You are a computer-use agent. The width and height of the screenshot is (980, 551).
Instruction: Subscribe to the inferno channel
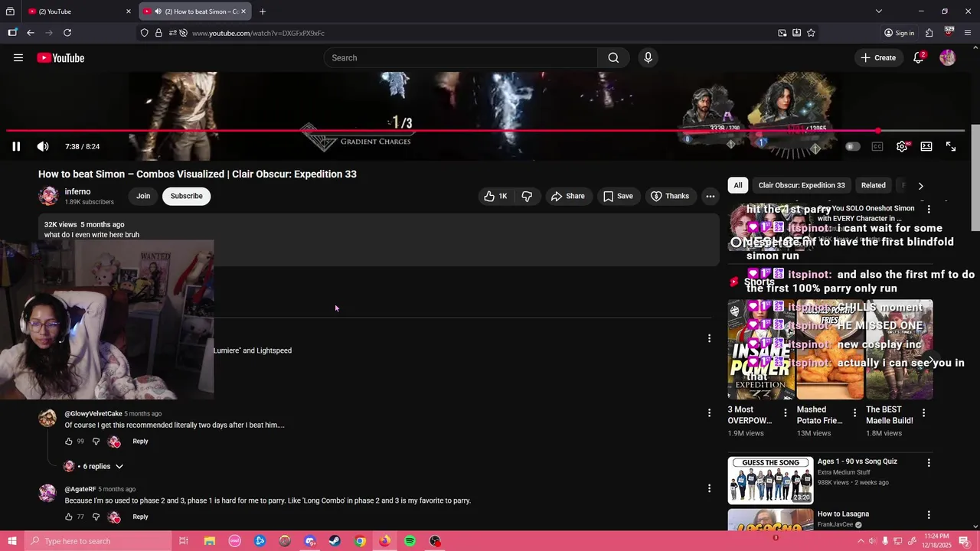pos(187,196)
